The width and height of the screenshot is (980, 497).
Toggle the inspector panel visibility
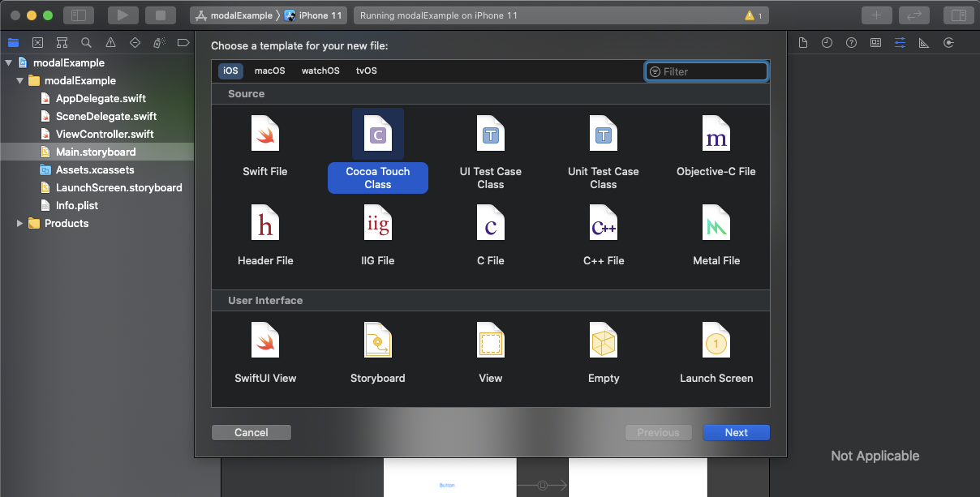(959, 15)
